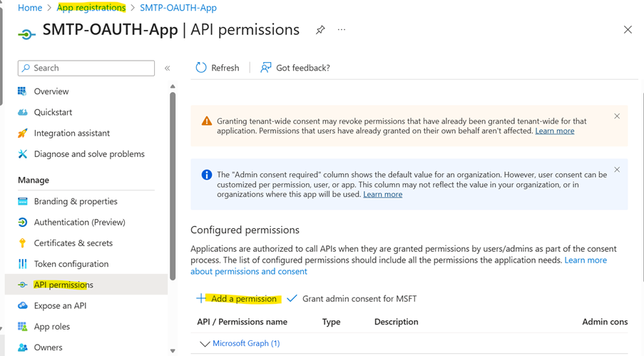
Task: Click the Token configuration bars icon
Action: point(23,264)
